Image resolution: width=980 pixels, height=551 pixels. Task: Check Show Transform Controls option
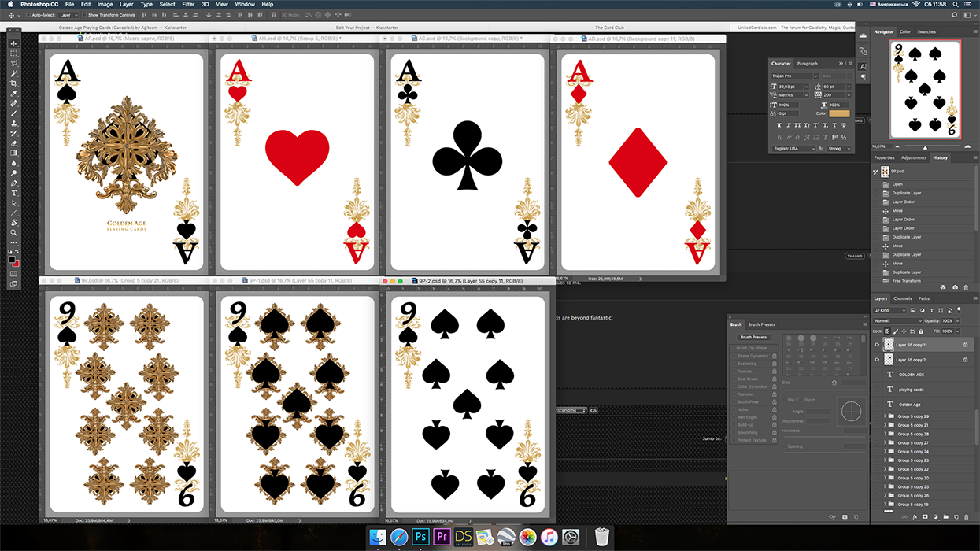click(84, 15)
